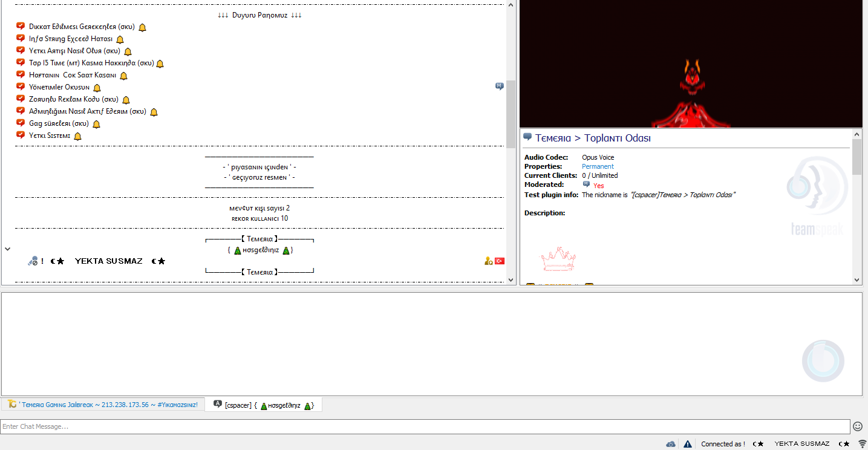Click the bell next to Gag süreleri

[96, 124]
